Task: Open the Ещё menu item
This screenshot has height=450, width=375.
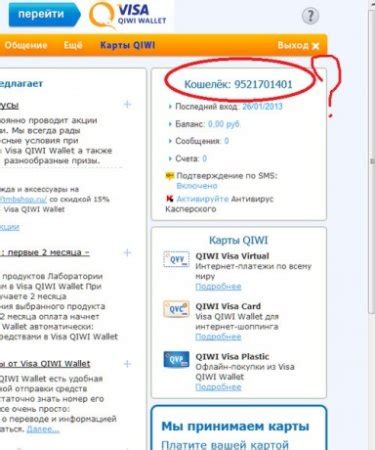Action: tap(73, 45)
